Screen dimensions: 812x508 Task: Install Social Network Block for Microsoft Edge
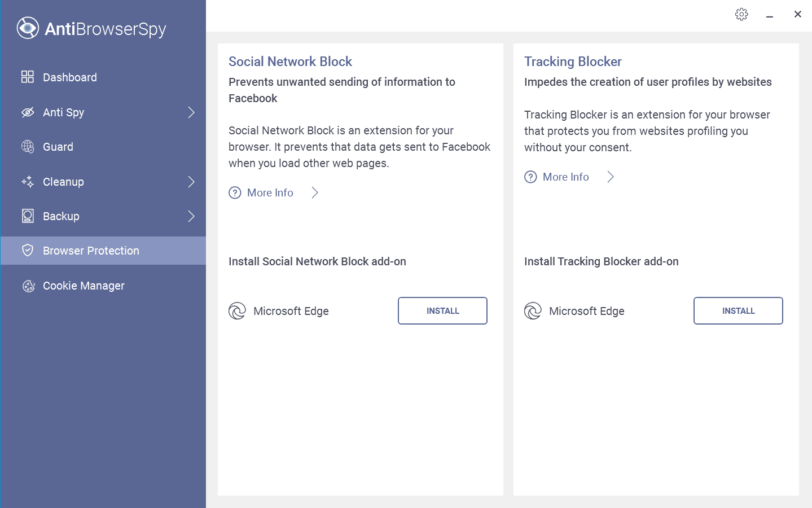click(x=442, y=311)
